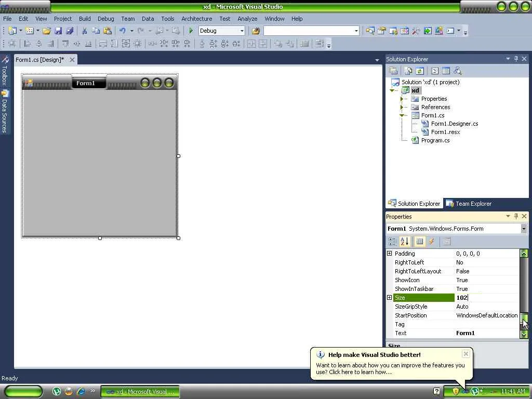Image resolution: width=532 pixels, height=399 pixels.
Task: Click the Solution Explorer toolbar icon
Action: point(370,31)
